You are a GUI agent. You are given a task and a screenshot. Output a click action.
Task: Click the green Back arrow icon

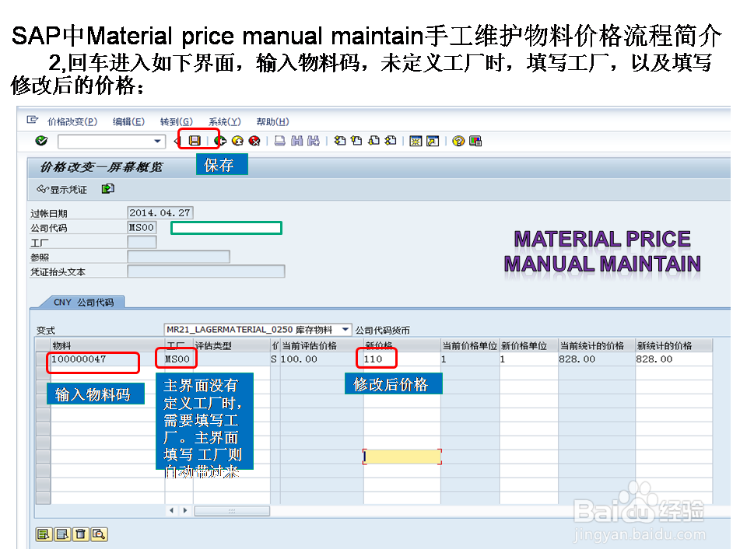pos(219,141)
